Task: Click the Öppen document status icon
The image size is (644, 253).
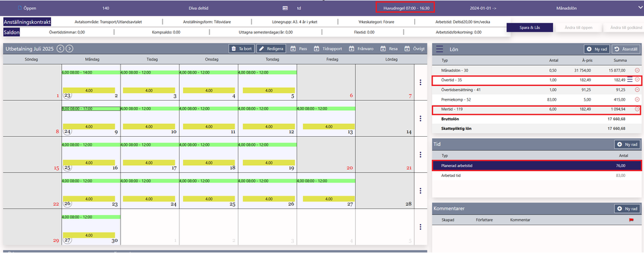Action: [19, 8]
